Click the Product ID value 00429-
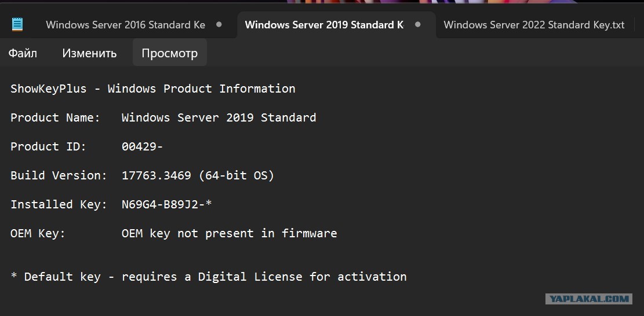 click(x=142, y=147)
